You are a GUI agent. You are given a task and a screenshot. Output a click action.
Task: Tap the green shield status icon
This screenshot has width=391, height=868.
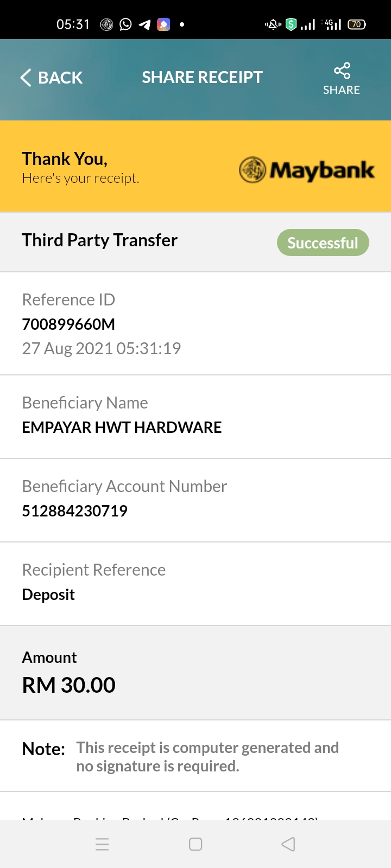[291, 24]
